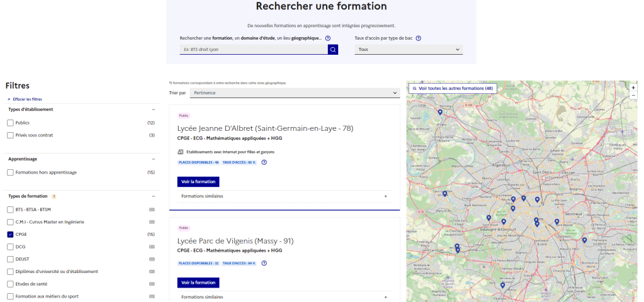644x302 pixels.
Task: Check the Publics establishment filter
Action: point(10,123)
